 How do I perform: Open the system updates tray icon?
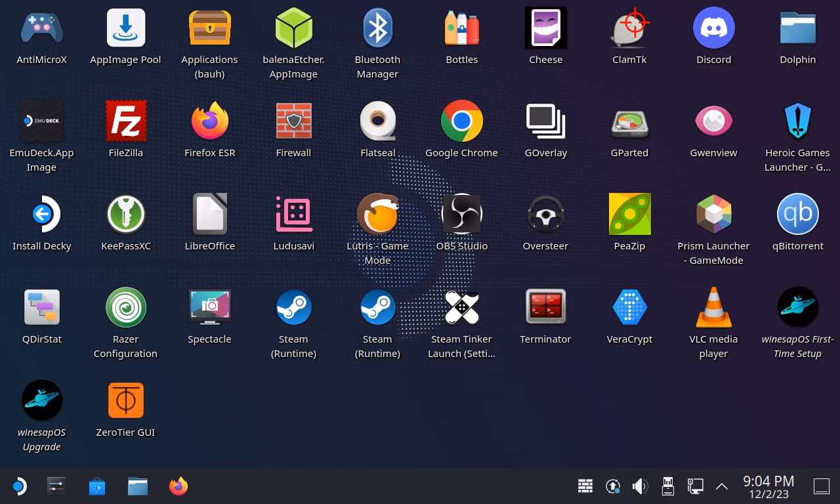click(x=613, y=486)
